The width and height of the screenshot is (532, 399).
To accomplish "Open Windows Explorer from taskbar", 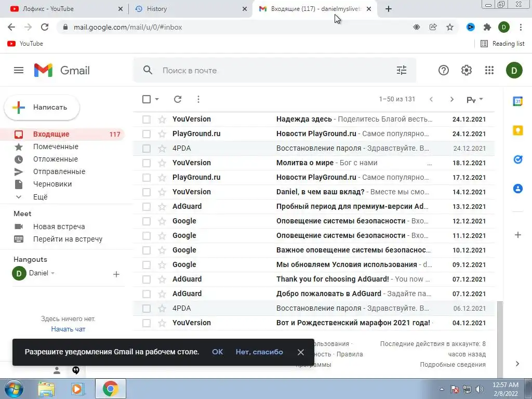I will (46, 389).
